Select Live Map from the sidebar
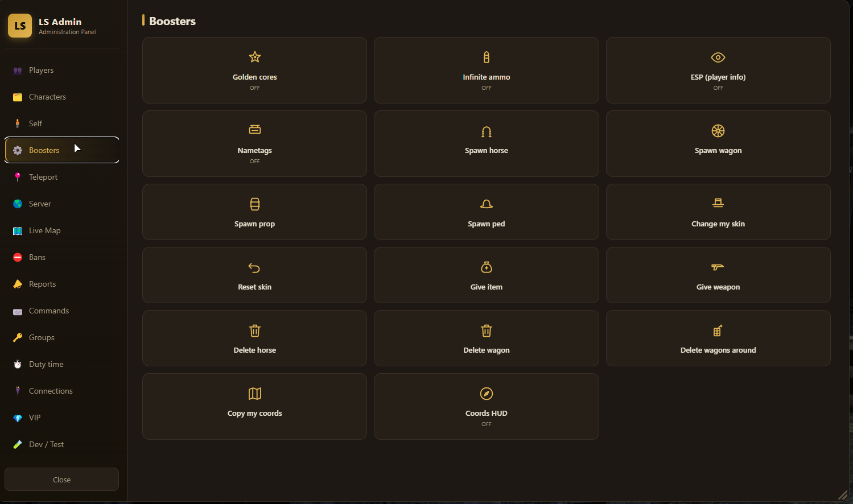853x504 pixels. click(61, 230)
